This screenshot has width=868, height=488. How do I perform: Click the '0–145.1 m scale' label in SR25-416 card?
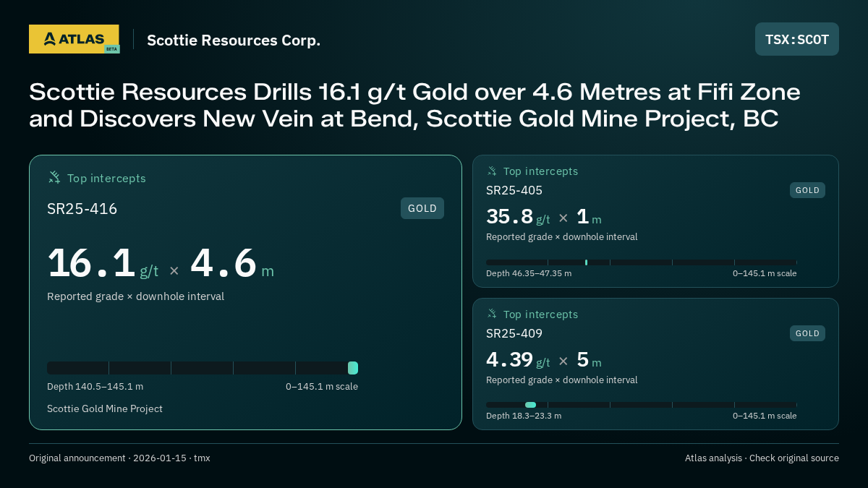click(x=322, y=387)
